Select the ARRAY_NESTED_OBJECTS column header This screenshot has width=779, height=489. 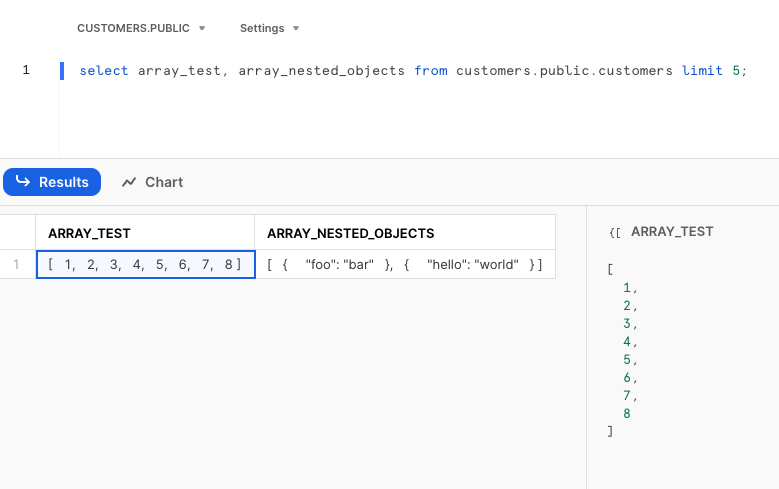(x=405, y=233)
